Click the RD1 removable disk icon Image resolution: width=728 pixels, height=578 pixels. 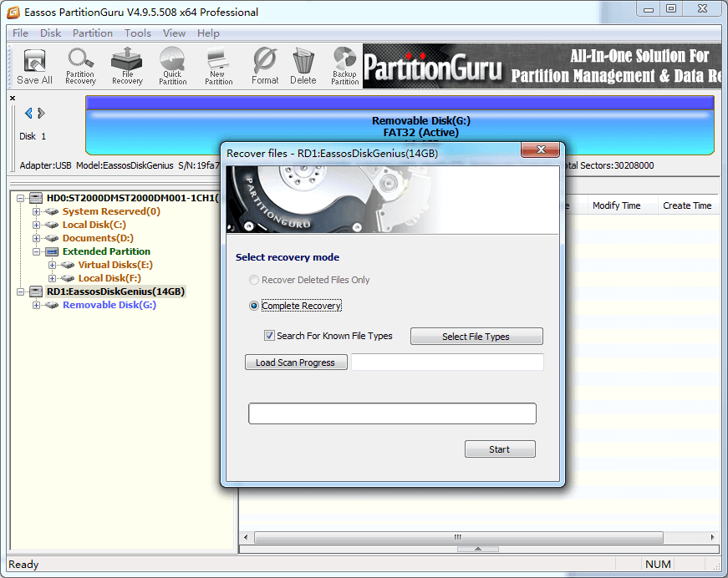[x=36, y=292]
